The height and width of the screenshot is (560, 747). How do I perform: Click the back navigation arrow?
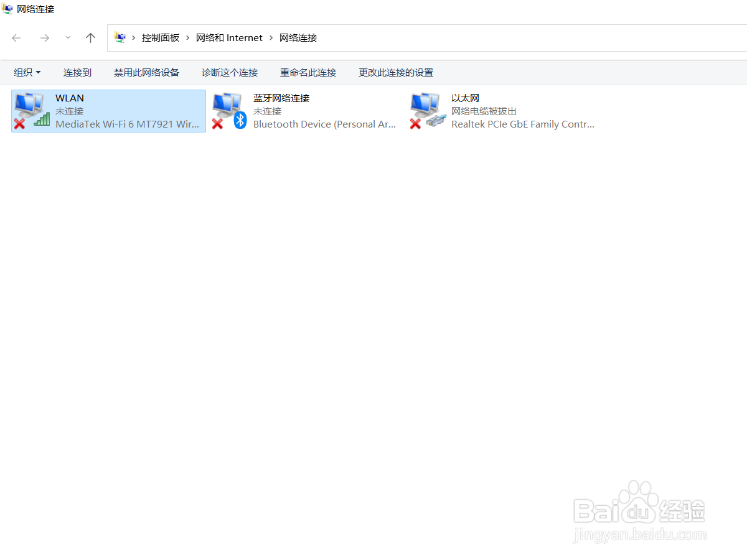pos(16,37)
